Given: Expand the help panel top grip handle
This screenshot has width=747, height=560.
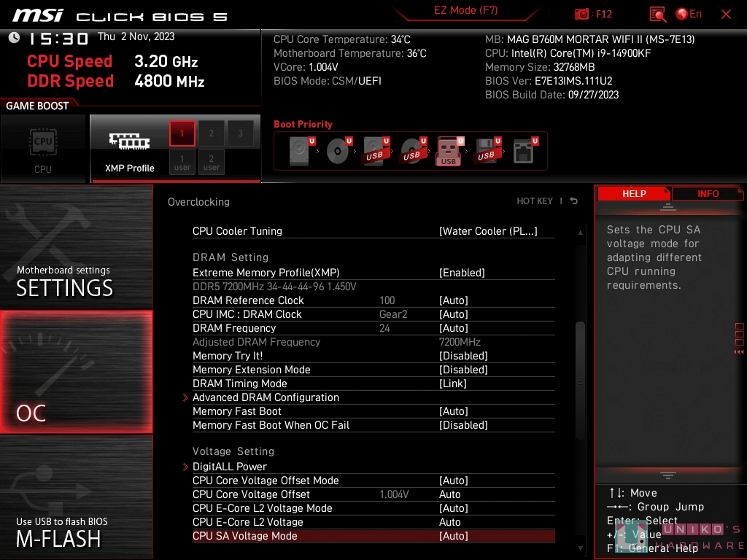Looking at the screenshot, I should pyautogui.click(x=668, y=206).
